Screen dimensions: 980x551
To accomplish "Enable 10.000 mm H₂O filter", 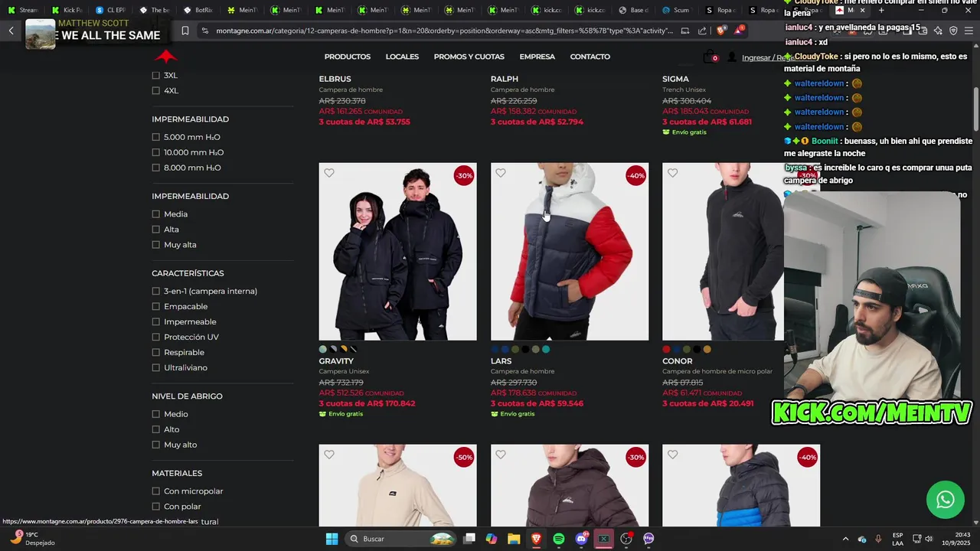I will (156, 152).
